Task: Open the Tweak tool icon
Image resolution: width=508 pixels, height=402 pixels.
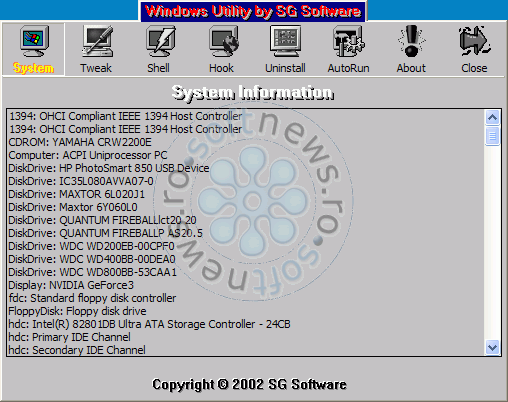Action: 97,41
